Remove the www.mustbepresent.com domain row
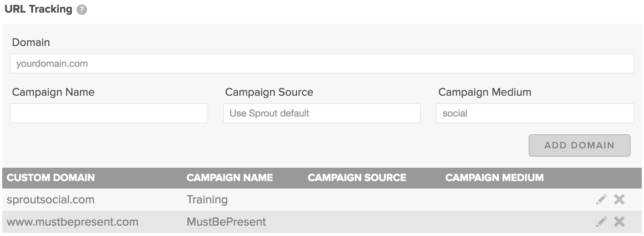The image size is (644, 236). coord(619,222)
